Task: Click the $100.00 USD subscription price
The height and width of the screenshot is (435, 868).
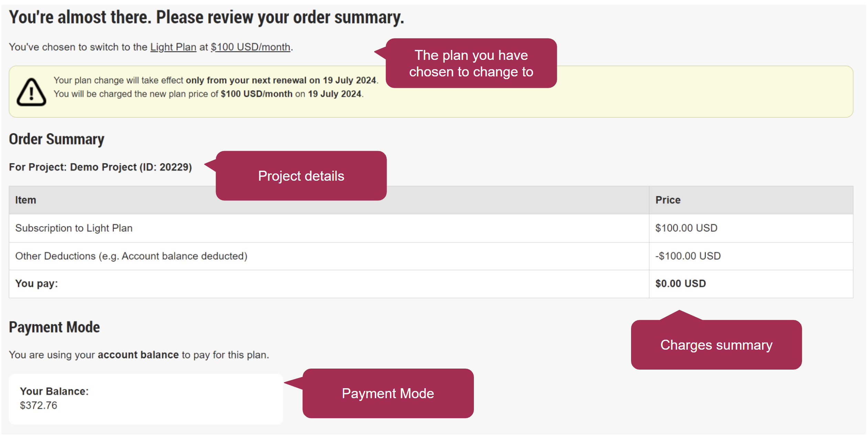Action: pos(686,228)
